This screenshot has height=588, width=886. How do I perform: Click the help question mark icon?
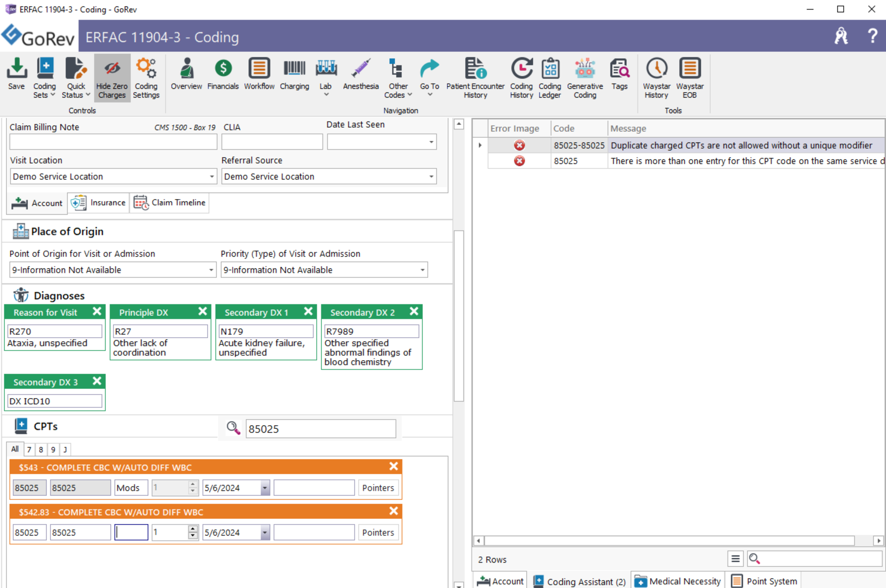click(872, 36)
